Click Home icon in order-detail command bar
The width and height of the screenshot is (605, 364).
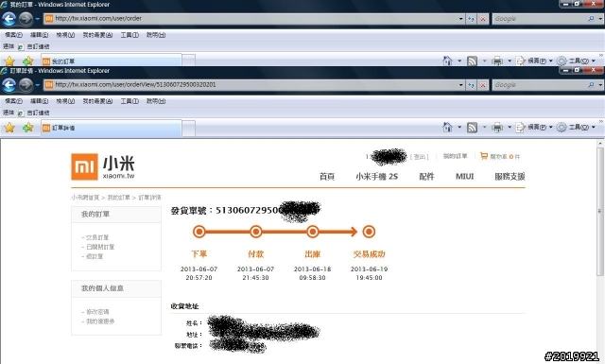pos(447,127)
